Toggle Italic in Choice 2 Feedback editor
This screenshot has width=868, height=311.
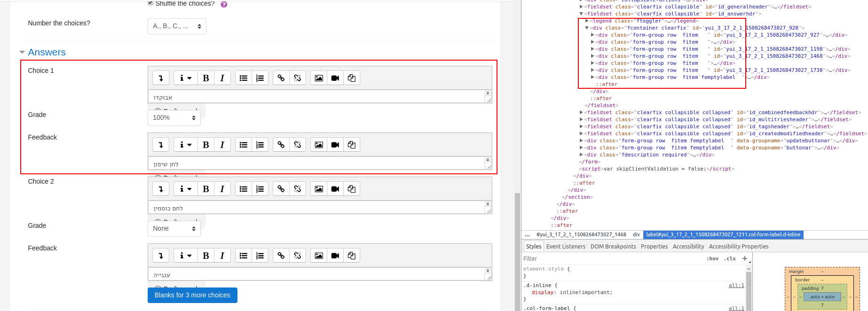(x=222, y=256)
